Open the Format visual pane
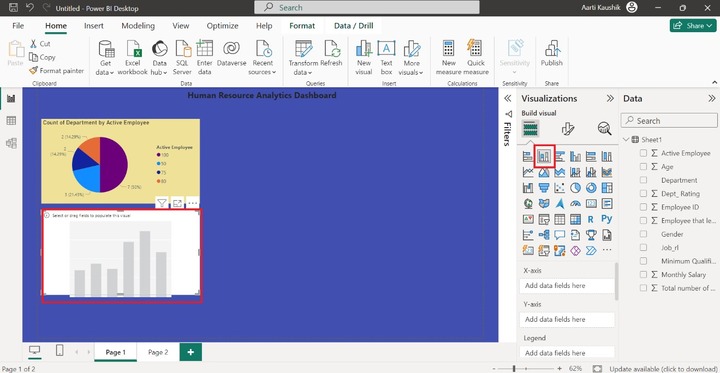This screenshot has width=720, height=373. click(x=568, y=129)
